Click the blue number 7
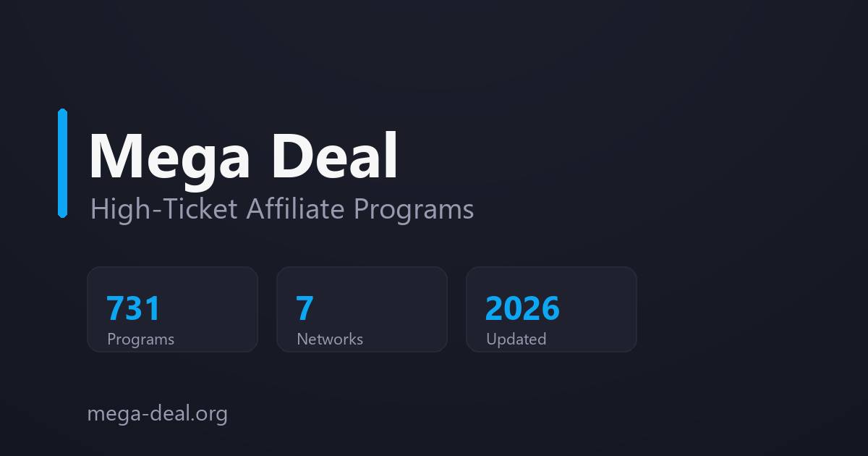The image size is (868, 456). (305, 308)
